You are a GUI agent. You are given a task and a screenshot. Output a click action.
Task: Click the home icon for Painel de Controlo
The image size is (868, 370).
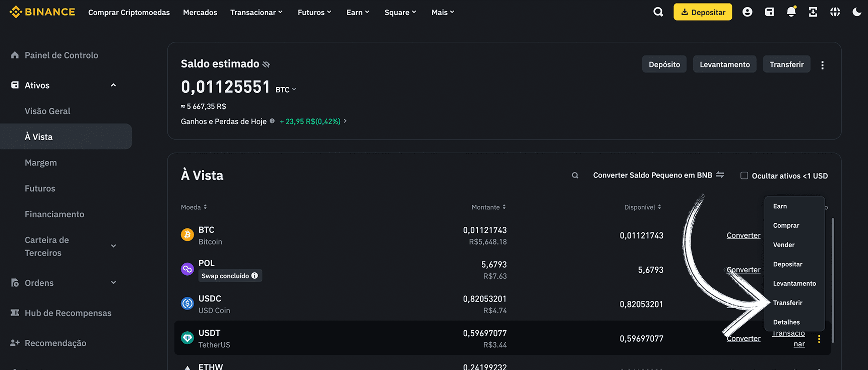[x=15, y=55]
